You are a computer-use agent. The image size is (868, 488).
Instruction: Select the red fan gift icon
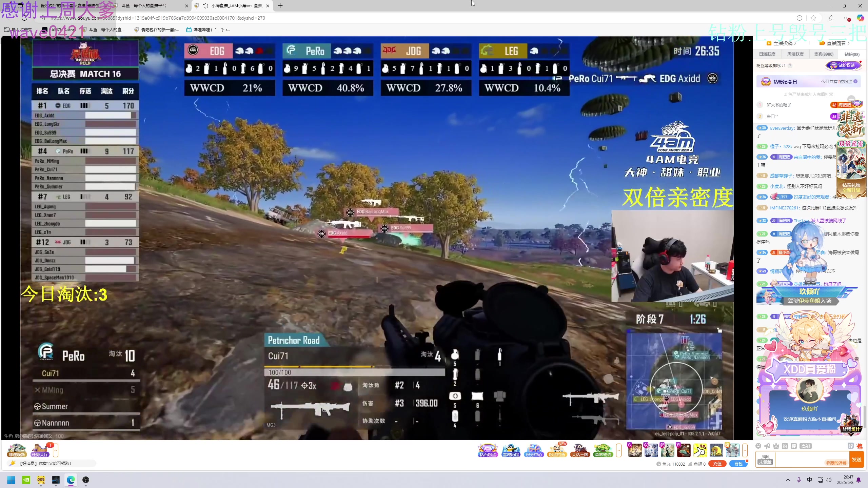point(684,450)
